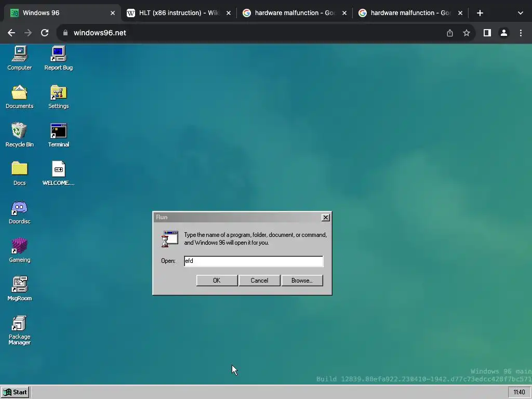
Task: Launch the Doordisc shortcut
Action: click(19, 212)
